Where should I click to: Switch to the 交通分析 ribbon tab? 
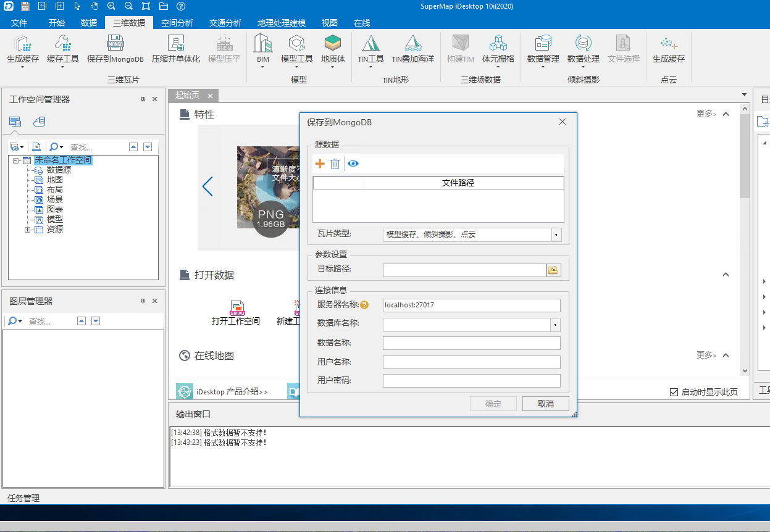[x=225, y=23]
